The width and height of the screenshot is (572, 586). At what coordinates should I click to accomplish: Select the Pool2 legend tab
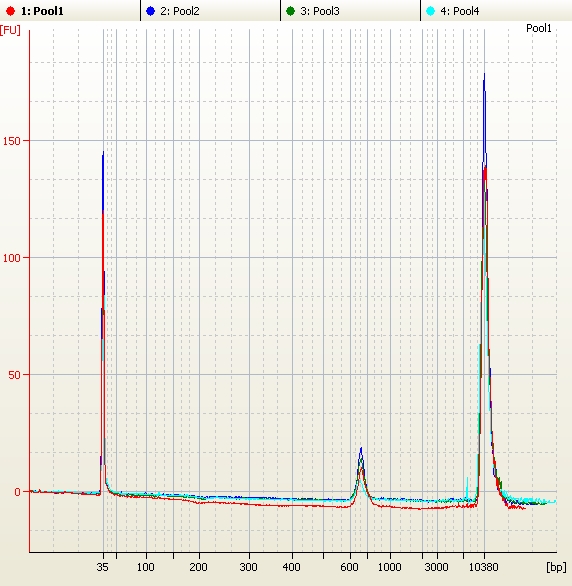(x=210, y=10)
